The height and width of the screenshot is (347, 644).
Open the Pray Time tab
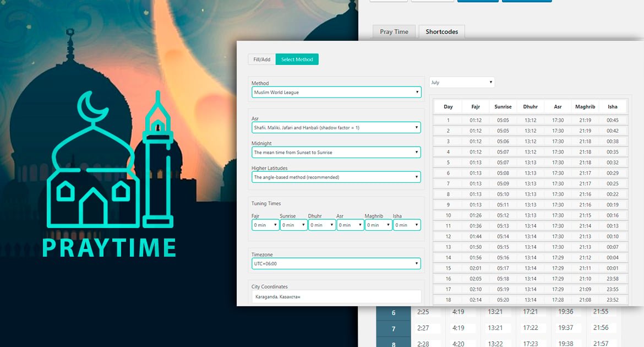(394, 32)
